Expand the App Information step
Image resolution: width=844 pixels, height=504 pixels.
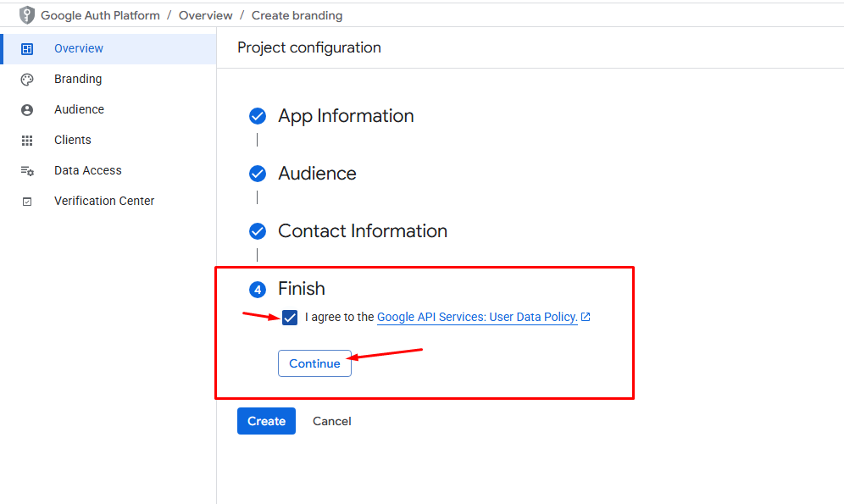346,116
